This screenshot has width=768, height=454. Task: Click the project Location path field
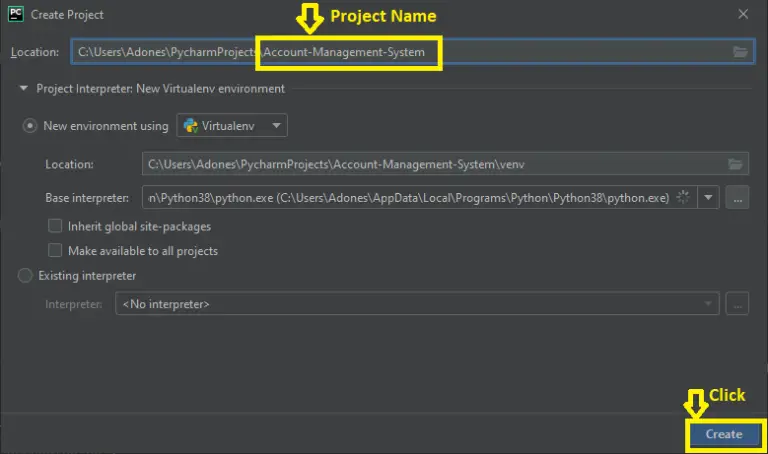pos(412,51)
